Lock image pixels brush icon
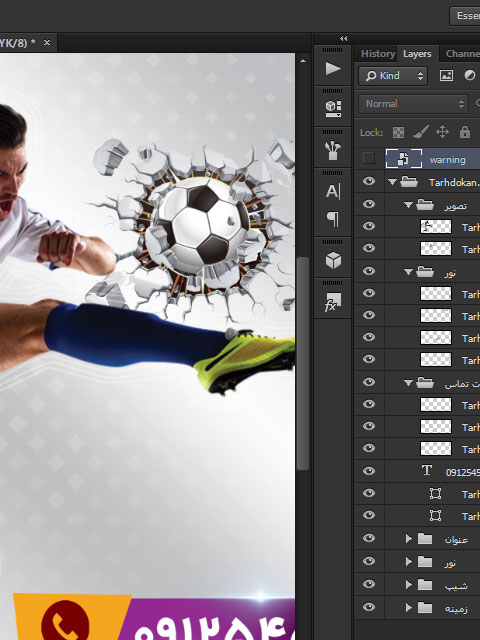The height and width of the screenshot is (640, 480). 420,132
